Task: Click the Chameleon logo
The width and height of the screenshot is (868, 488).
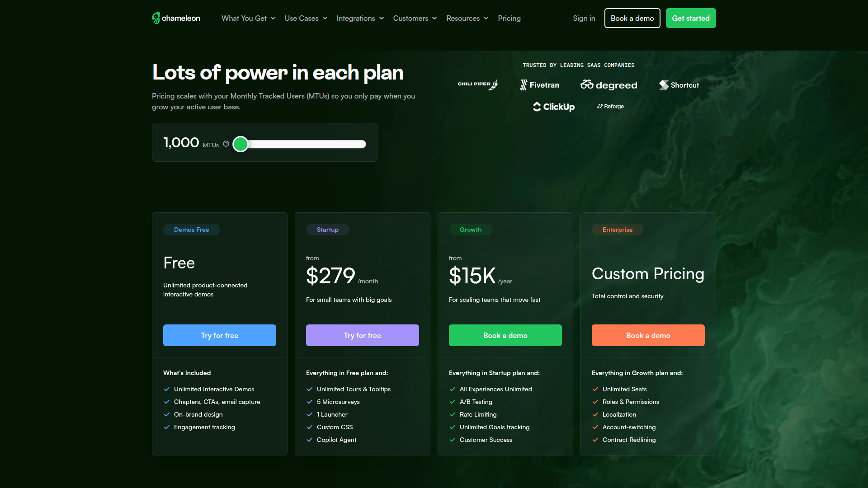Action: [x=175, y=18]
